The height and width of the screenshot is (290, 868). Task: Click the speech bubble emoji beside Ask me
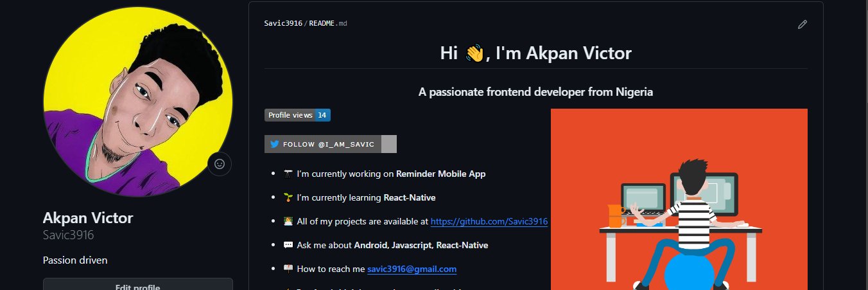288,245
